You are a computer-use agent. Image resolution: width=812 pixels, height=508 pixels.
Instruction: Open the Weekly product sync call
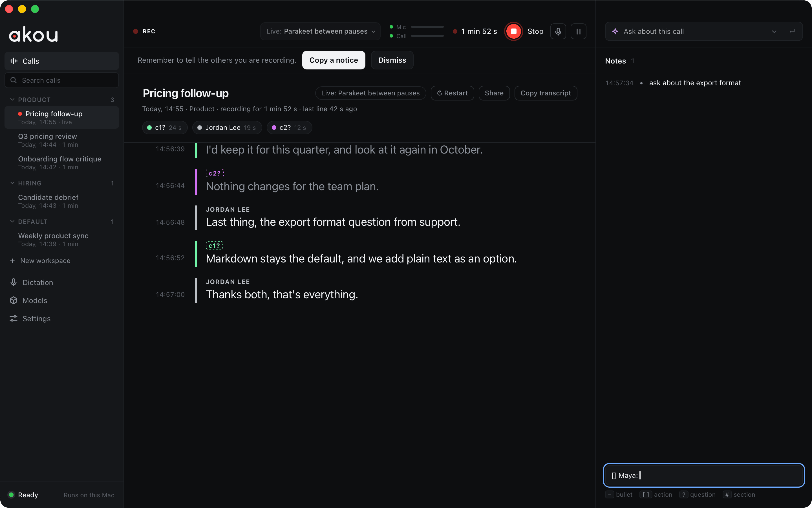[x=62, y=239]
